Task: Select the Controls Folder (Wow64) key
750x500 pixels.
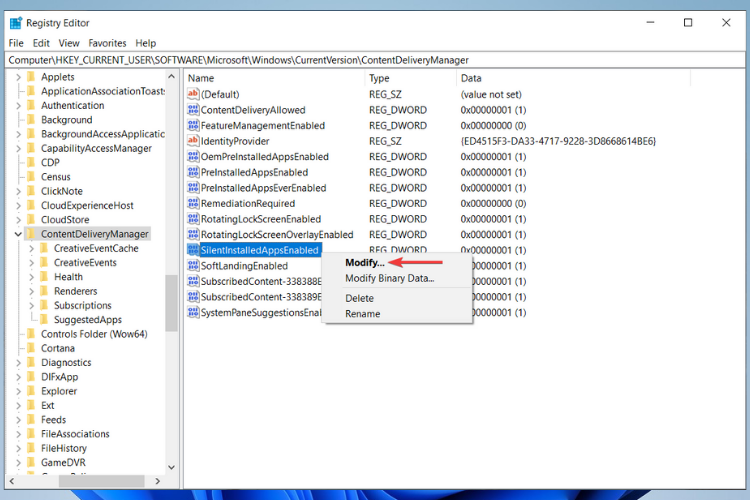Action: pyautogui.click(x=94, y=334)
